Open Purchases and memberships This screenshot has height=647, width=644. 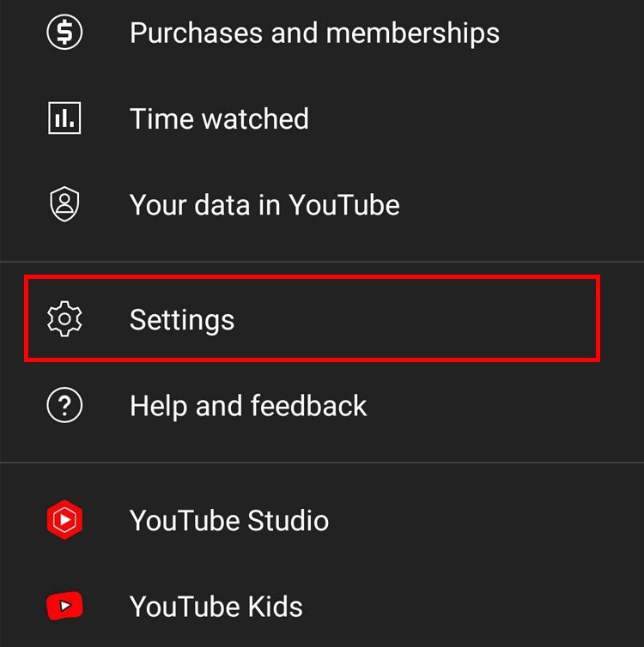pyautogui.click(x=314, y=33)
